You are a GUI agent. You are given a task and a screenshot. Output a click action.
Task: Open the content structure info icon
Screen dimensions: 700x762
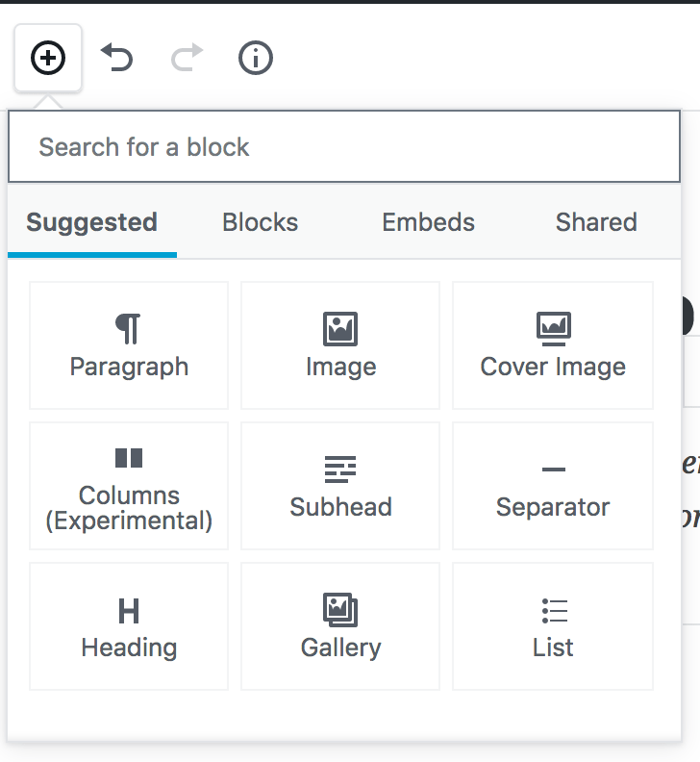(x=256, y=59)
